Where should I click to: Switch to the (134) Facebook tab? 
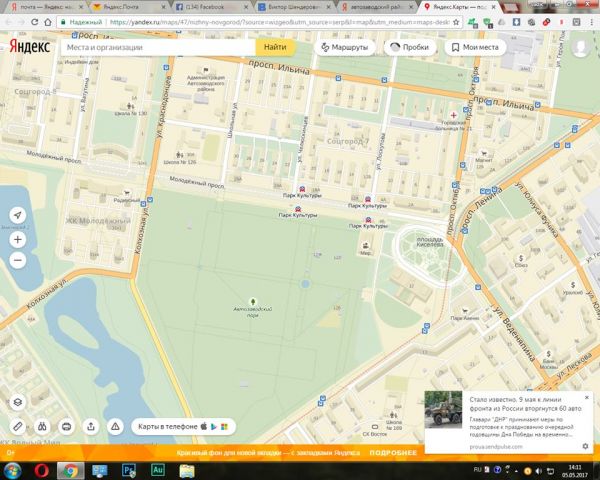tap(210, 7)
